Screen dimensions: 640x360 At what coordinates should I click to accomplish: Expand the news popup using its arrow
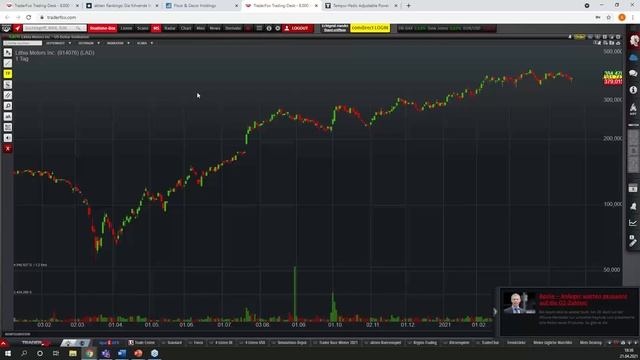(x=495, y=312)
